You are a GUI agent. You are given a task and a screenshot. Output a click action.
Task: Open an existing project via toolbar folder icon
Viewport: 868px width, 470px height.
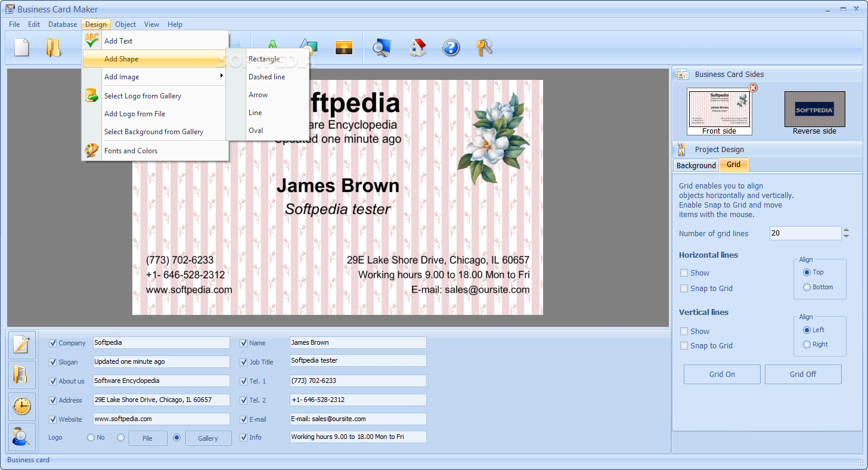pos(55,48)
